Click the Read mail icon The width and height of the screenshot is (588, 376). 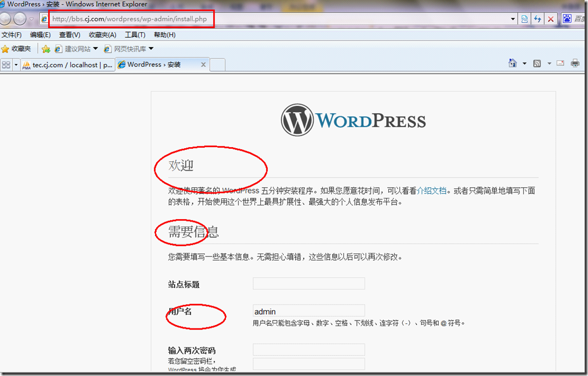(x=560, y=63)
